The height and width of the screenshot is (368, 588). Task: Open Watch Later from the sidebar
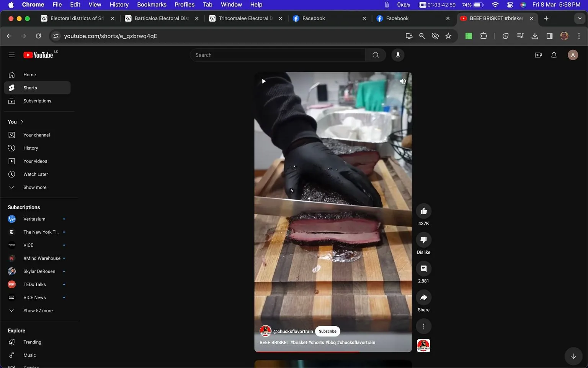click(x=36, y=174)
